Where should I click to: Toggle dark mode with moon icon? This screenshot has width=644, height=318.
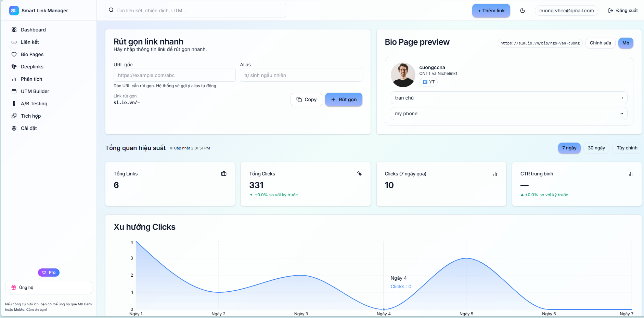tap(522, 11)
